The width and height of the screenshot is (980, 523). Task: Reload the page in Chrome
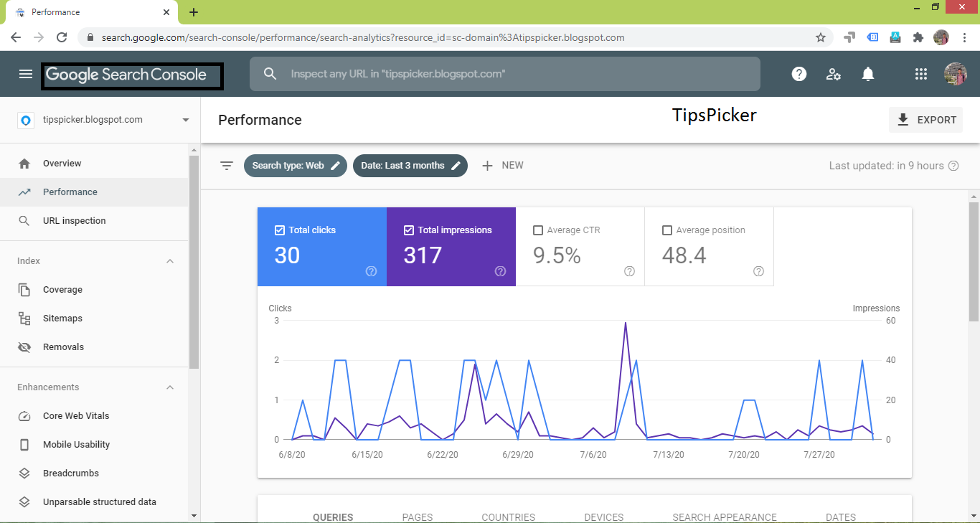62,37
